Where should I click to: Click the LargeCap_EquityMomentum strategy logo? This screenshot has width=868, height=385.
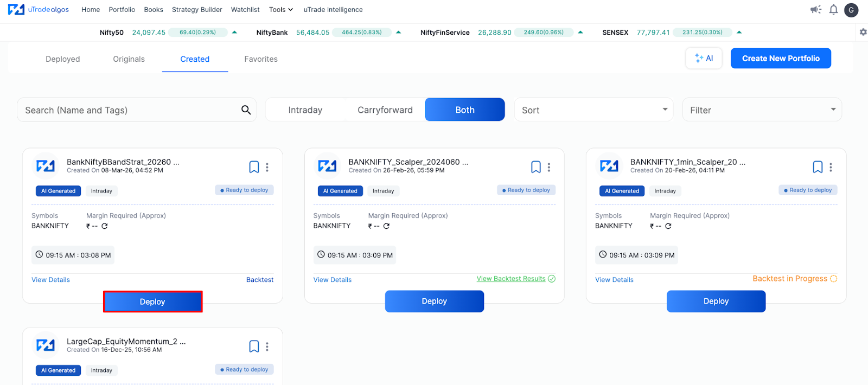(x=46, y=345)
